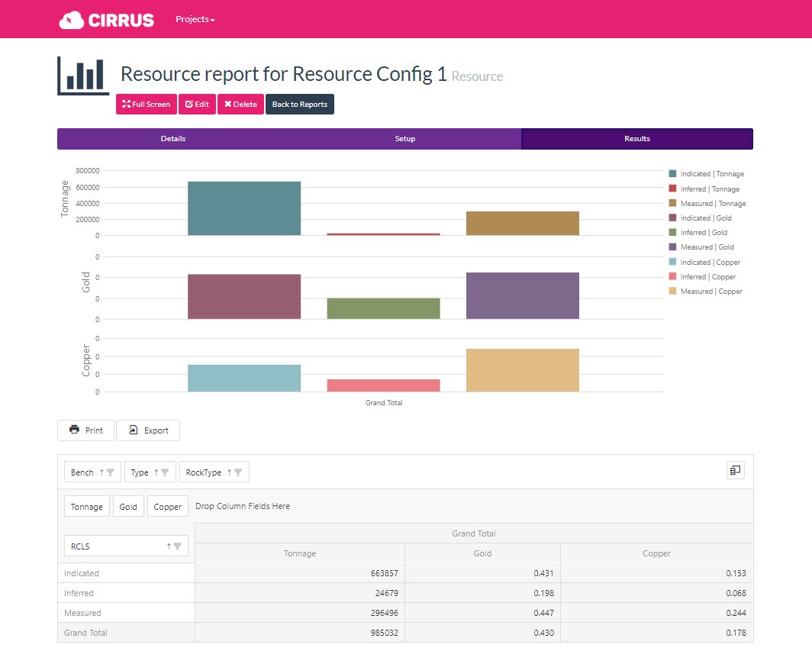Hide the Measured | Copper legend series
This screenshot has height=648, width=812.
coord(710,292)
